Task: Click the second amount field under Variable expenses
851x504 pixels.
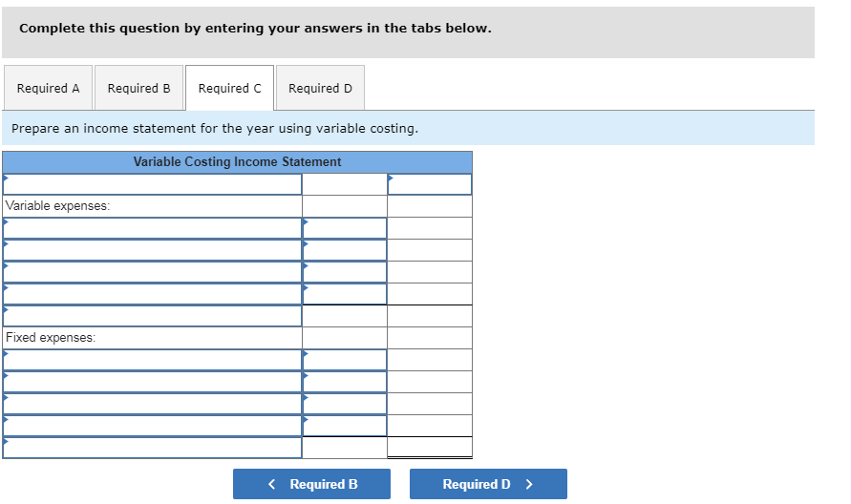Action: click(x=345, y=250)
